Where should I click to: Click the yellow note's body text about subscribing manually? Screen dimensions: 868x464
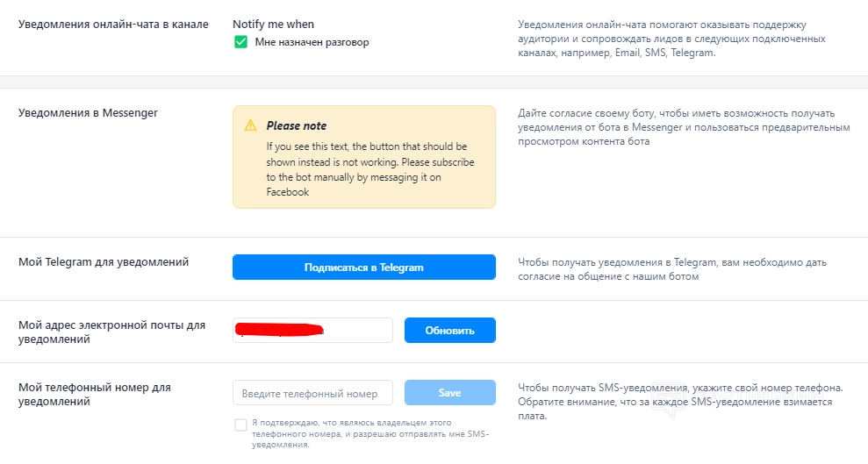[x=367, y=169]
